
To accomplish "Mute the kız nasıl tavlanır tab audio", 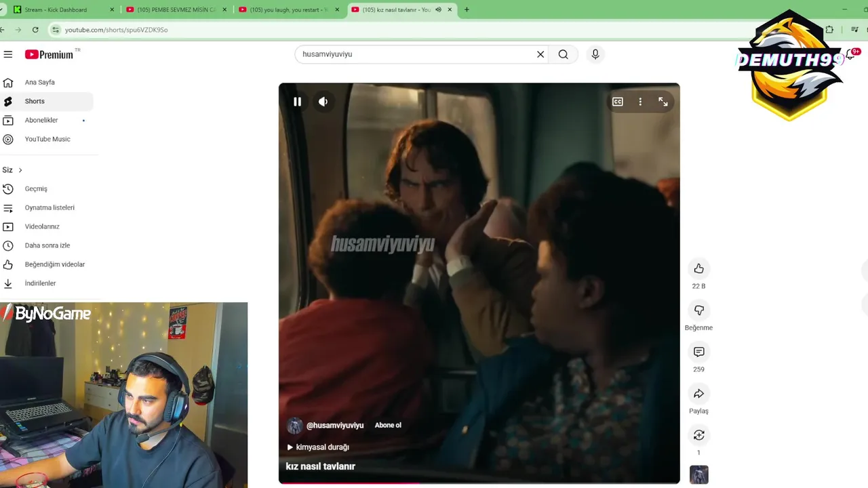I will click(438, 9).
